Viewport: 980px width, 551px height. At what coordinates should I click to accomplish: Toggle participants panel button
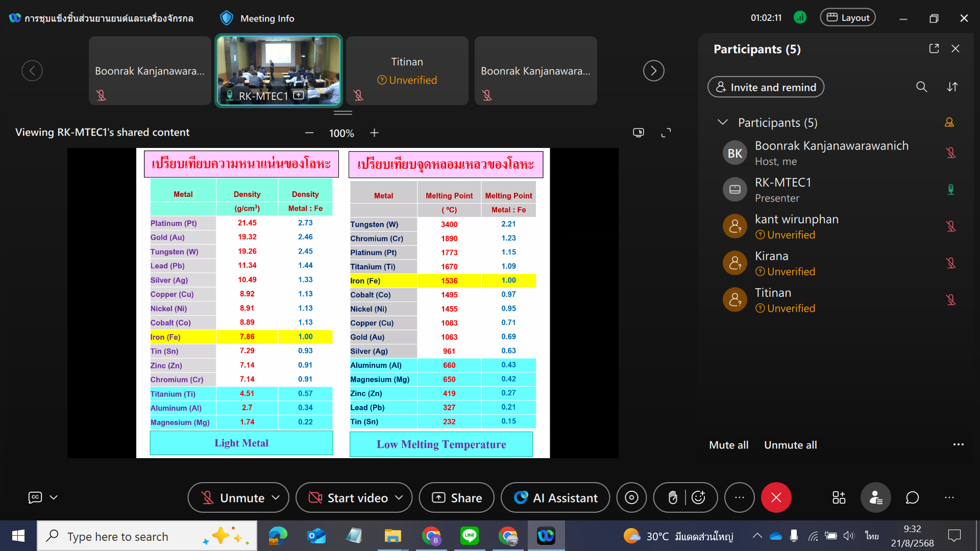875,497
